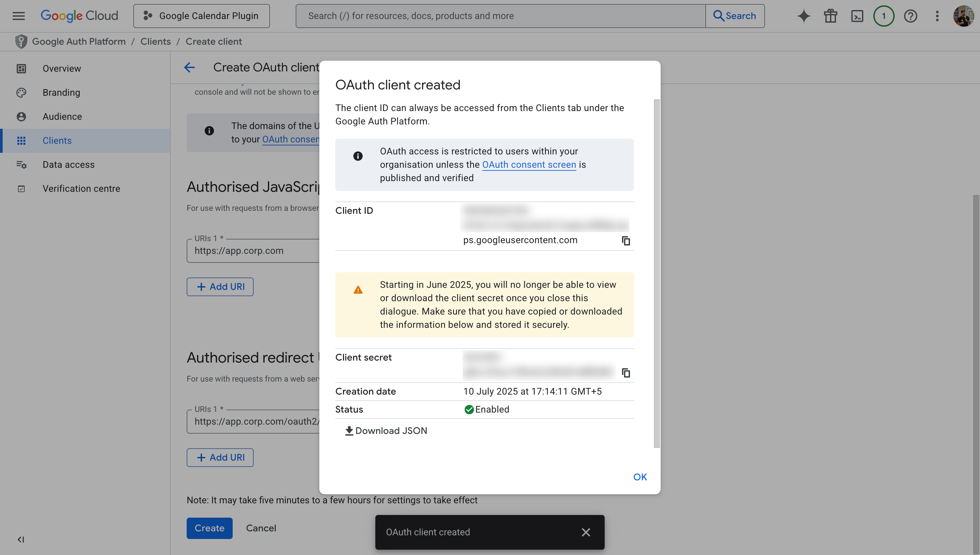Activate Cloud Shell terminal icon

(x=857, y=16)
